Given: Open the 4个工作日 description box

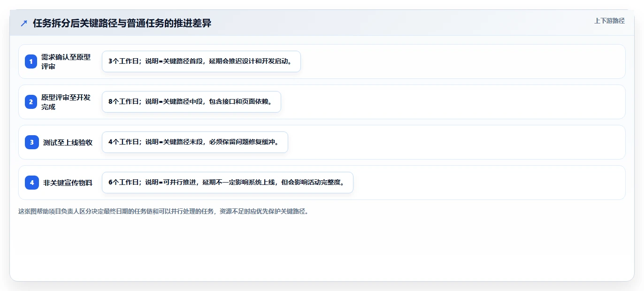Looking at the screenshot, I should 195,142.
